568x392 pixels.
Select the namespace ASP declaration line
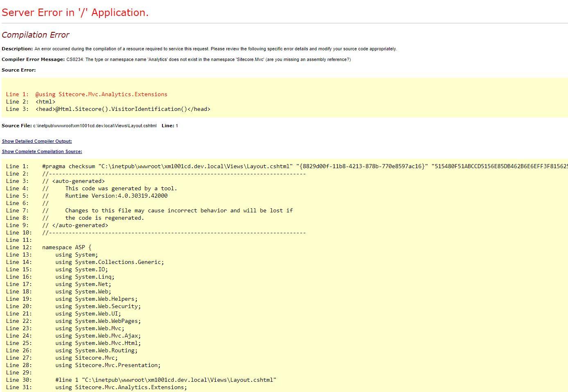coord(66,247)
